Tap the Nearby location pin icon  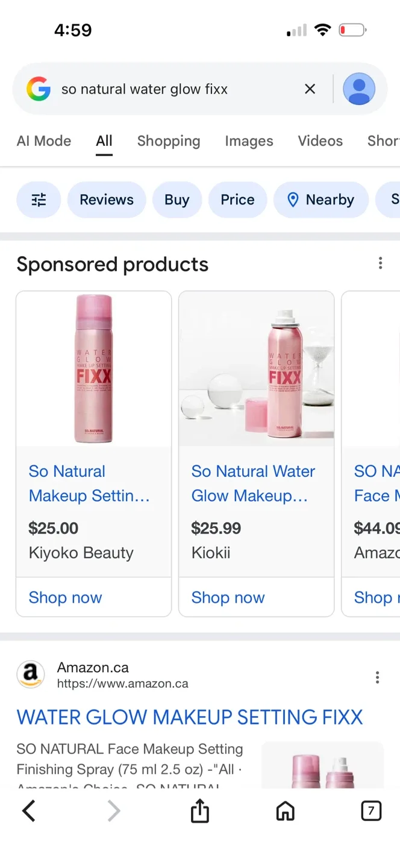(293, 200)
